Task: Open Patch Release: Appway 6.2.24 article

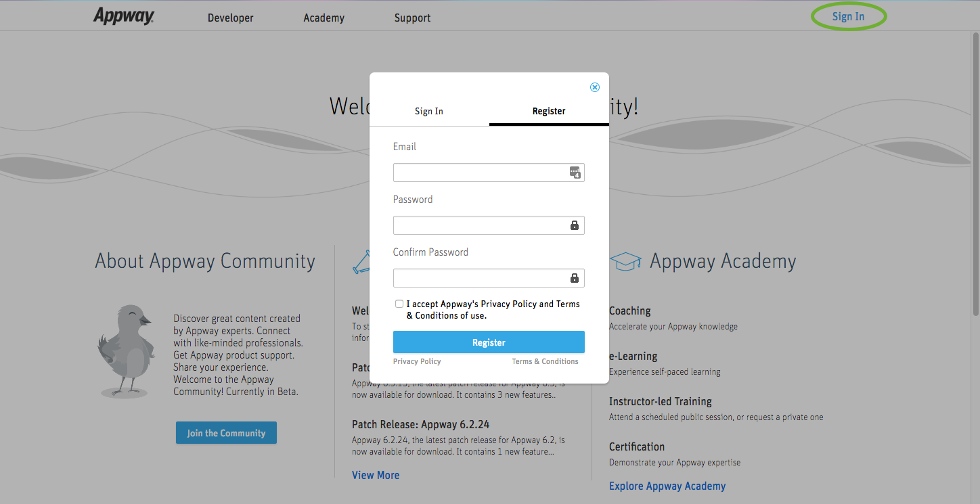Action: (x=420, y=424)
